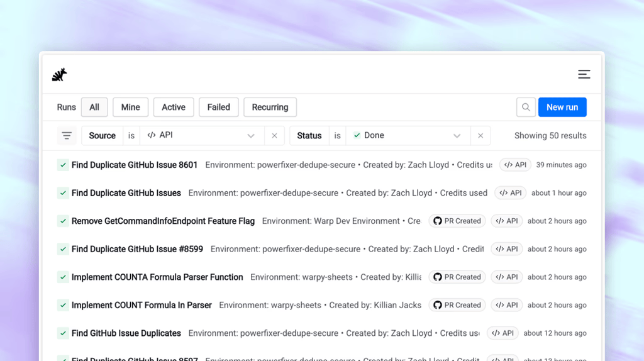Open the hamburger menu icon
Screen dimensions: 644x361
(x=584, y=74)
